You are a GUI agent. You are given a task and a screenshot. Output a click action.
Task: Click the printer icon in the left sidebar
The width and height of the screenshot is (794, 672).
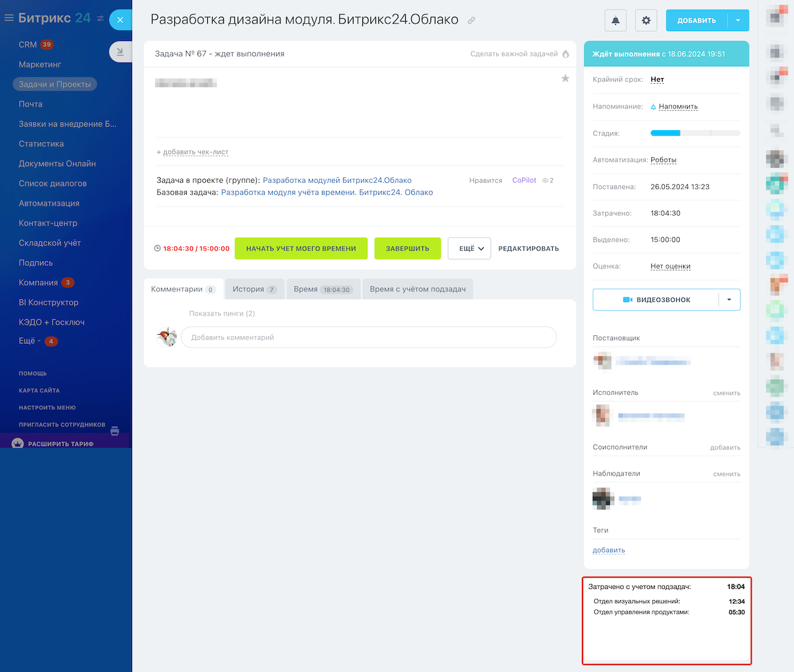(115, 430)
